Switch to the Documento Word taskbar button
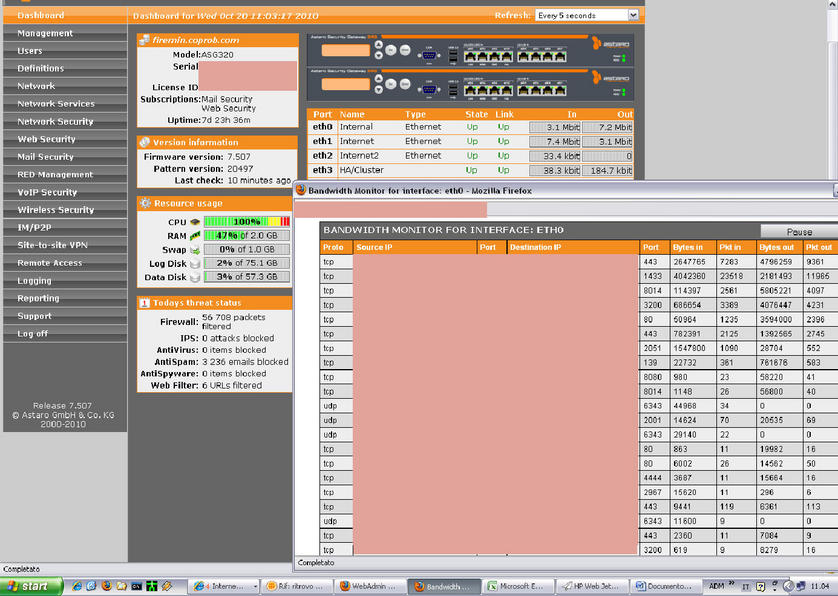838x596 pixels. (665, 586)
